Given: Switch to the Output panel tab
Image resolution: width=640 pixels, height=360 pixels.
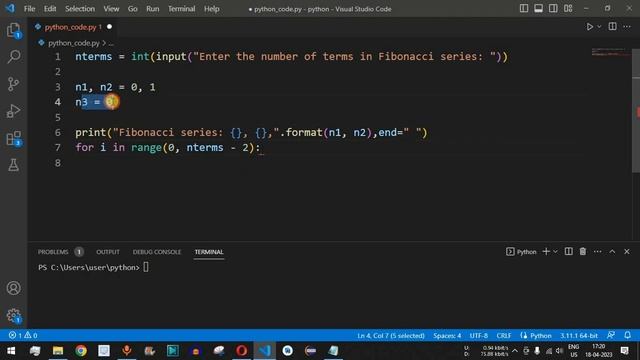Looking at the screenshot, I should pyautogui.click(x=108, y=252).
